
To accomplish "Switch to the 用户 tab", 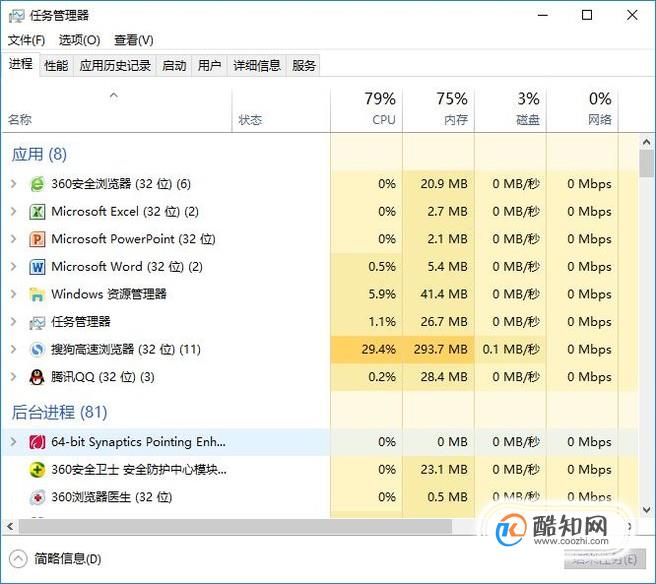I will pyautogui.click(x=209, y=65).
